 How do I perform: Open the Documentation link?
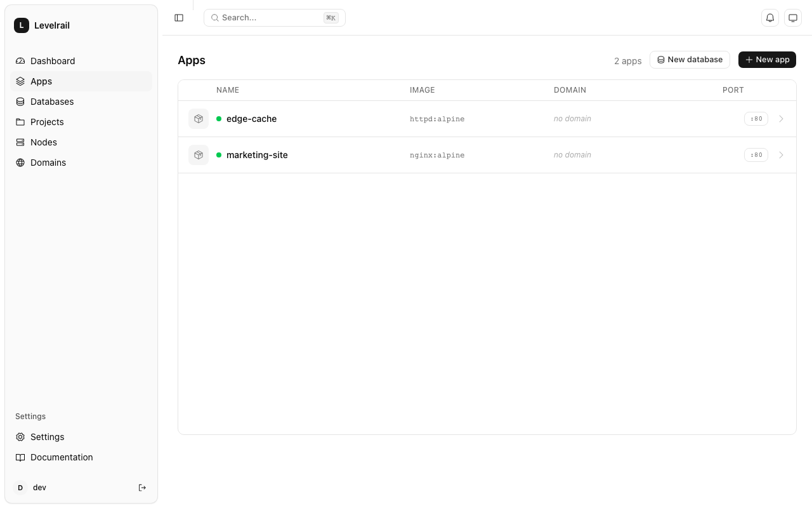point(81,457)
